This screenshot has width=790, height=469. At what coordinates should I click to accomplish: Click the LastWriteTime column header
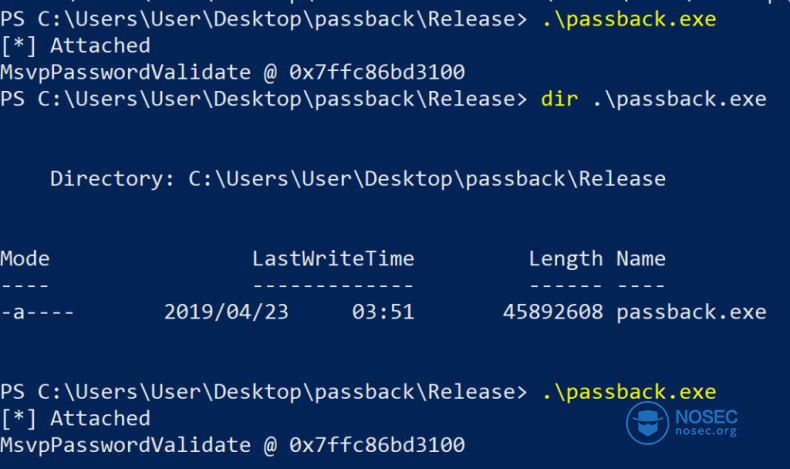click(x=333, y=258)
